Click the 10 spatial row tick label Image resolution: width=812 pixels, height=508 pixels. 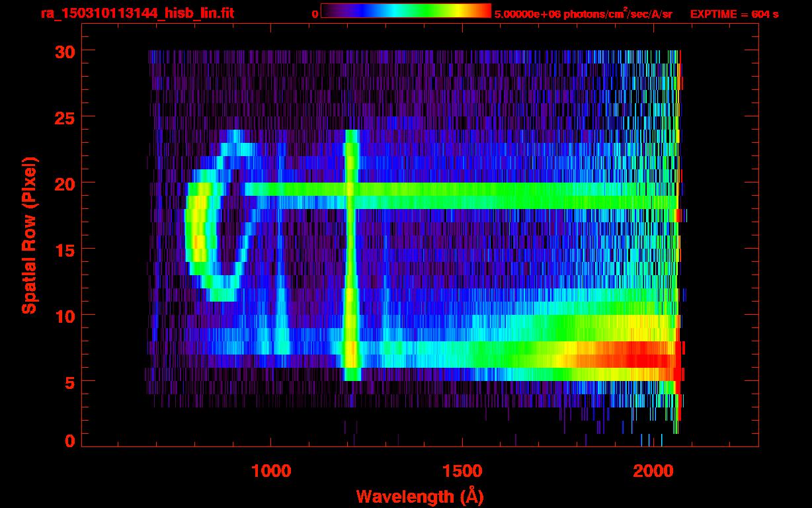[64, 316]
